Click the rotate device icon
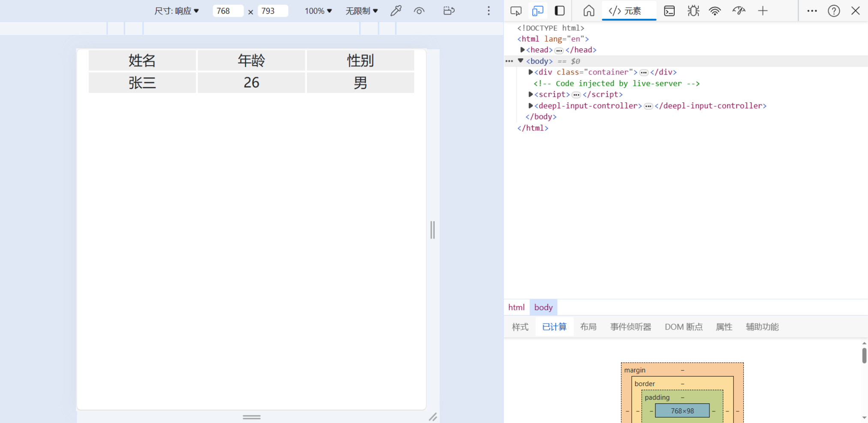 [x=449, y=11]
